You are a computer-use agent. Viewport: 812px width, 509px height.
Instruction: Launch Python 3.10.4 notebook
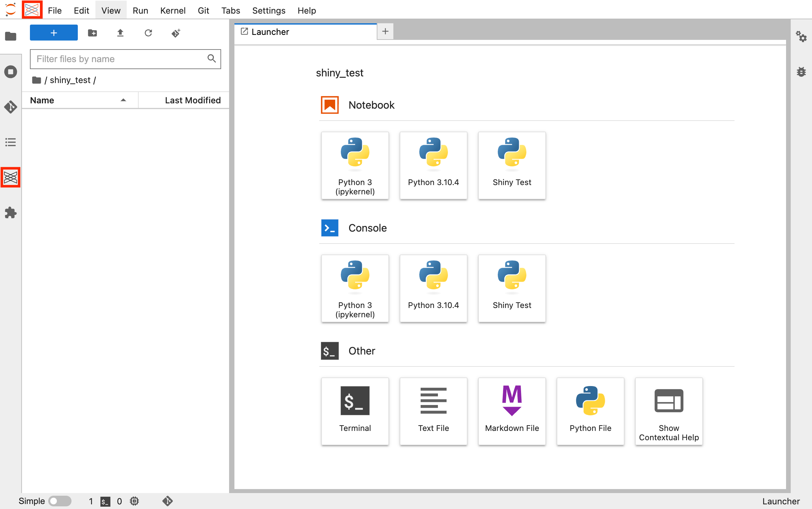(x=433, y=164)
